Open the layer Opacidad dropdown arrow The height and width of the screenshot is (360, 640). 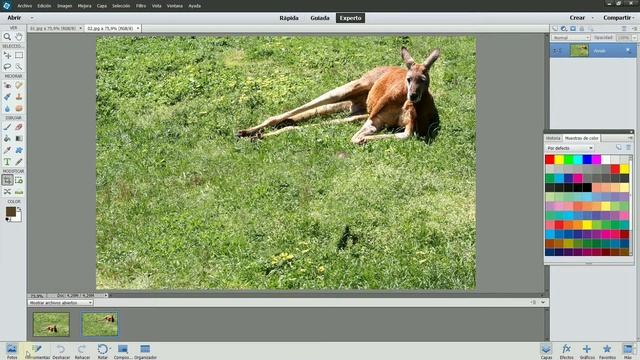point(634,38)
